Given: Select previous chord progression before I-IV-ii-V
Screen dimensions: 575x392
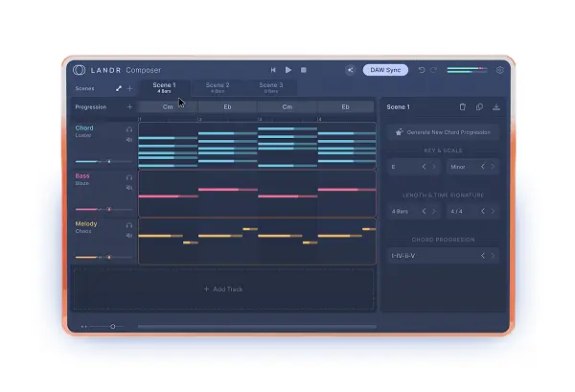Looking at the screenshot, I should [483, 256].
